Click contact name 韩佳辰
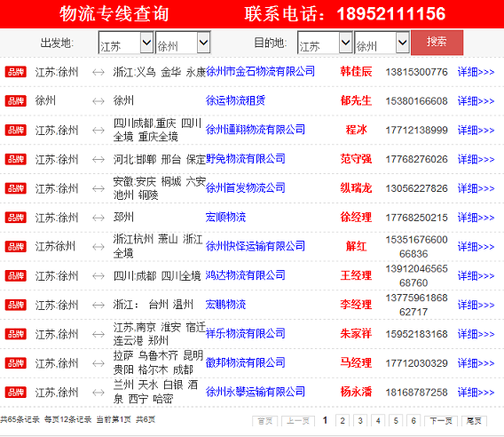 point(356,71)
